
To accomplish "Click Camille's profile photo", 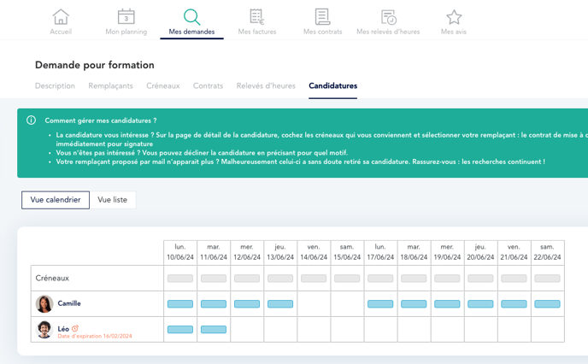I will (44, 304).
